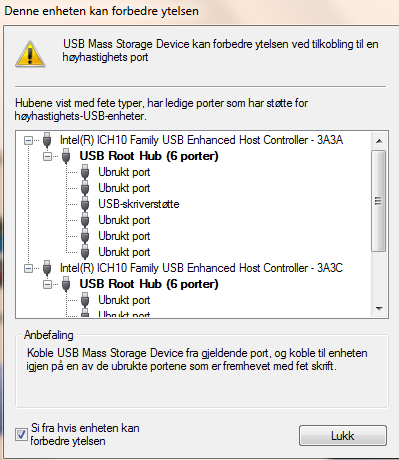This screenshot has width=399, height=460.
Task: Click USB plug icon beside 3A3C controller
Action: (x=47, y=268)
